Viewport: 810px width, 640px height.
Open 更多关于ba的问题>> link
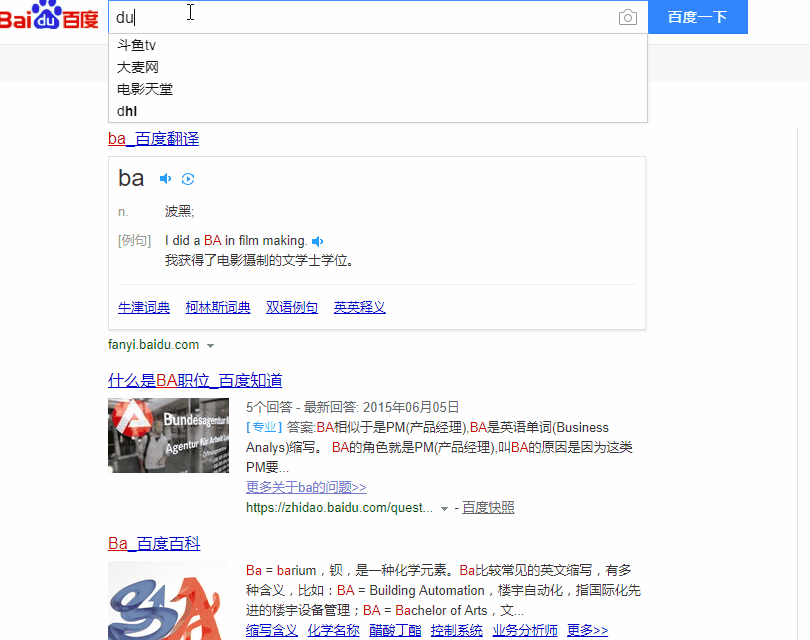tap(306, 487)
